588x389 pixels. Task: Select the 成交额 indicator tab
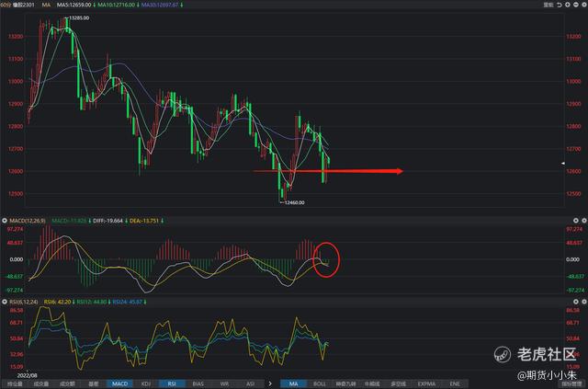[67, 383]
